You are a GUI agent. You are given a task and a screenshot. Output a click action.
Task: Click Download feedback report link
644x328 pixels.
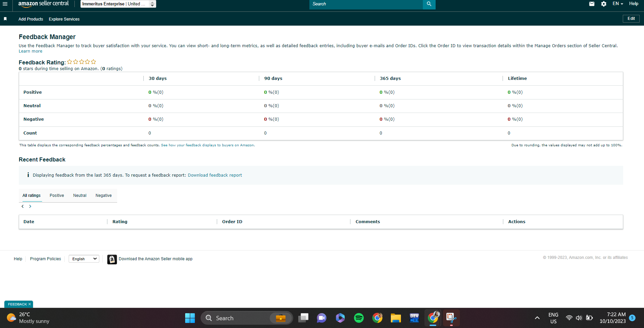point(215,175)
